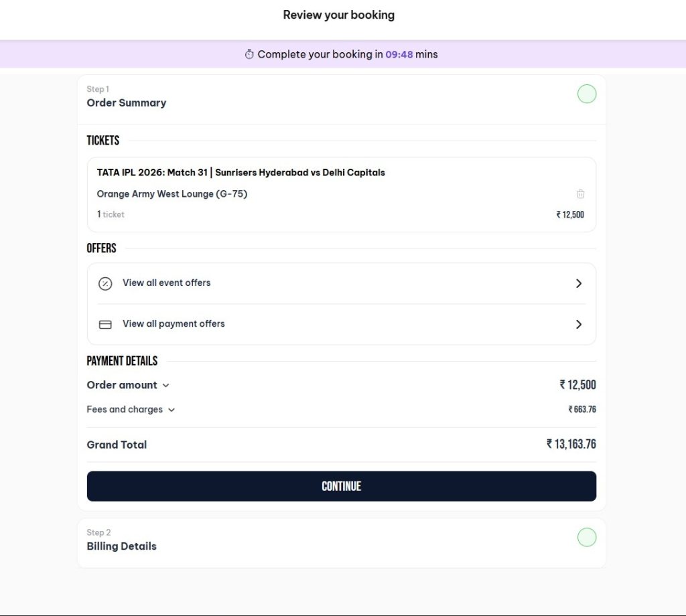This screenshot has width=686, height=616.
Task: Click the Review your booking heading
Action: pyautogui.click(x=339, y=14)
